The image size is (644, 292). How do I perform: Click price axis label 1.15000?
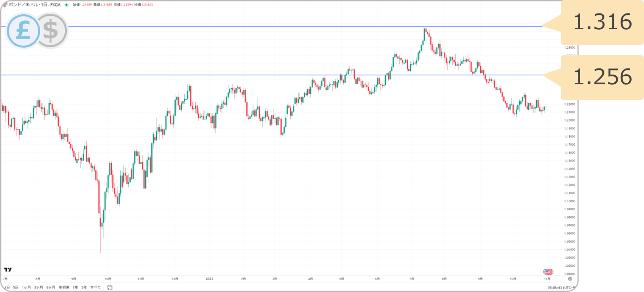click(569, 161)
